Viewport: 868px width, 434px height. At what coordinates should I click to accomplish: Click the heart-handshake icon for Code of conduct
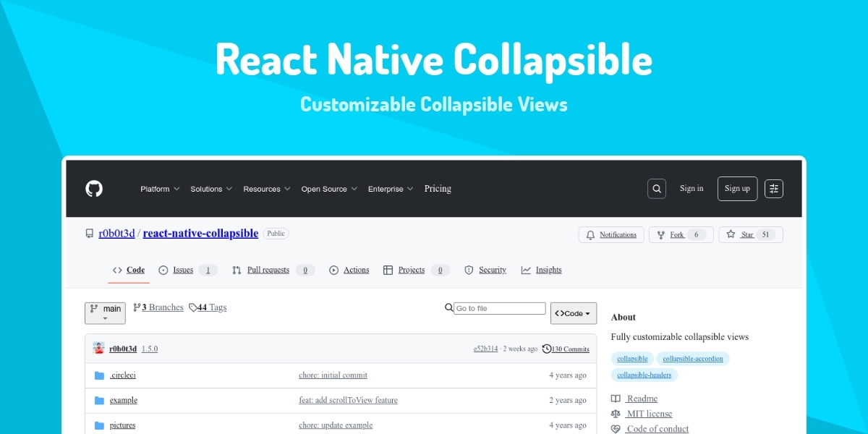[615, 428]
